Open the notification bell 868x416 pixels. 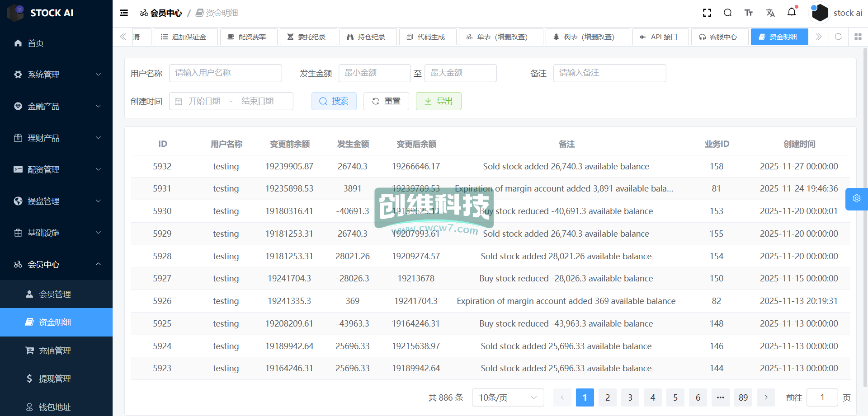tap(792, 12)
